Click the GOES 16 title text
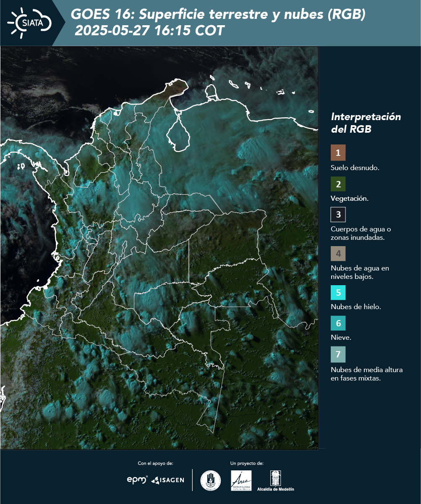This screenshot has width=421, height=504. click(218, 15)
